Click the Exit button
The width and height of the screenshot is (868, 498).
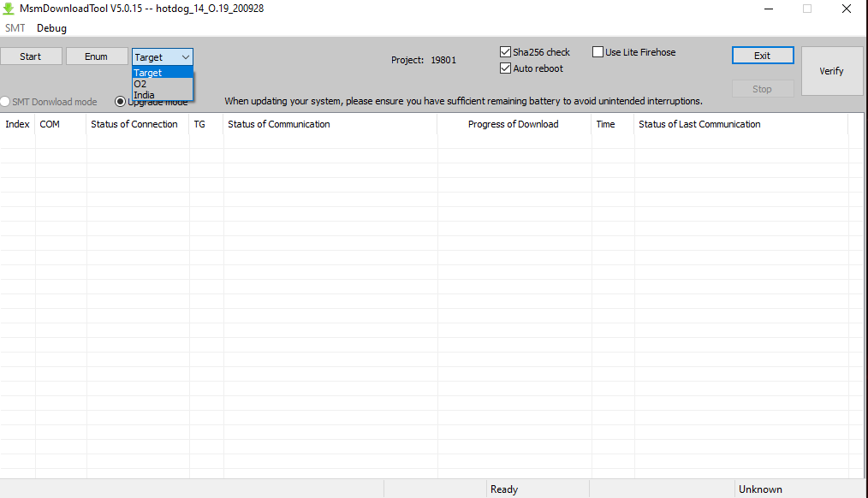[762, 56]
